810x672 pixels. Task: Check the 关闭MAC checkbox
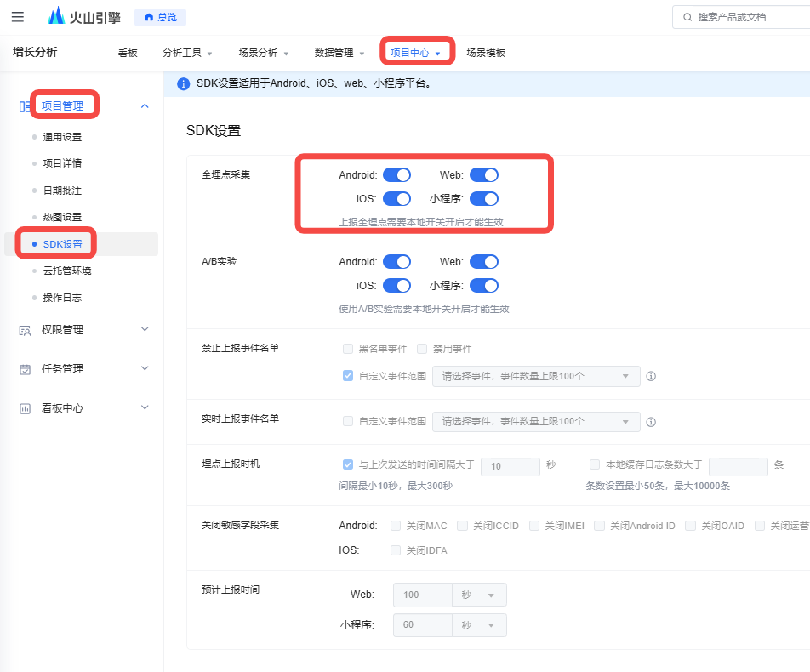pos(396,526)
